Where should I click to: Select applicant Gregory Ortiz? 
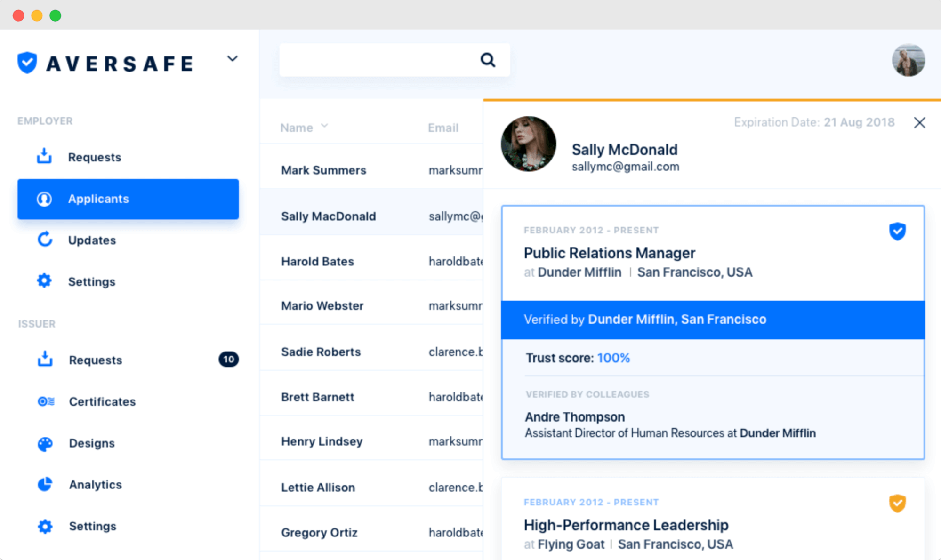320,532
